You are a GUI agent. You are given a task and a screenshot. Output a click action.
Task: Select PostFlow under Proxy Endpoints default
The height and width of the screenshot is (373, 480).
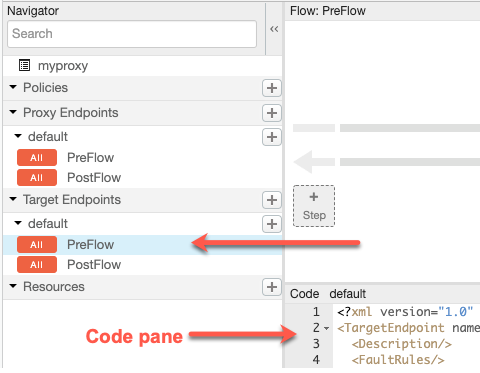pyautogui.click(x=94, y=178)
